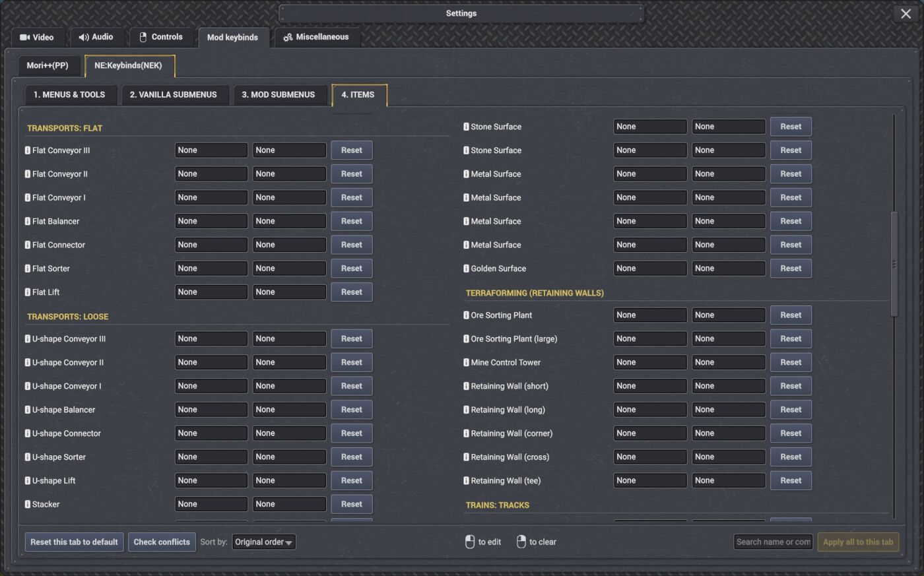Select the 3. MOD SUBMENUS tab
This screenshot has width=924, height=576.
tap(279, 95)
